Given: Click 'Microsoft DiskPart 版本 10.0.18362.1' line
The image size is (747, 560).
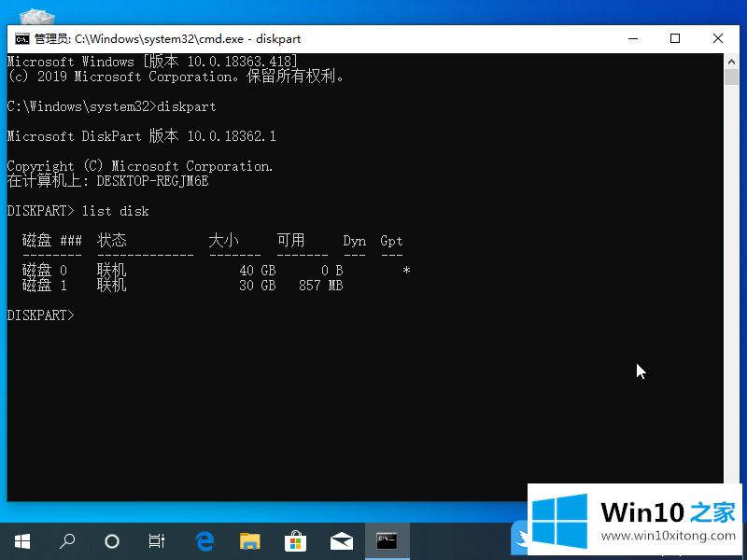Looking at the screenshot, I should [142, 136].
